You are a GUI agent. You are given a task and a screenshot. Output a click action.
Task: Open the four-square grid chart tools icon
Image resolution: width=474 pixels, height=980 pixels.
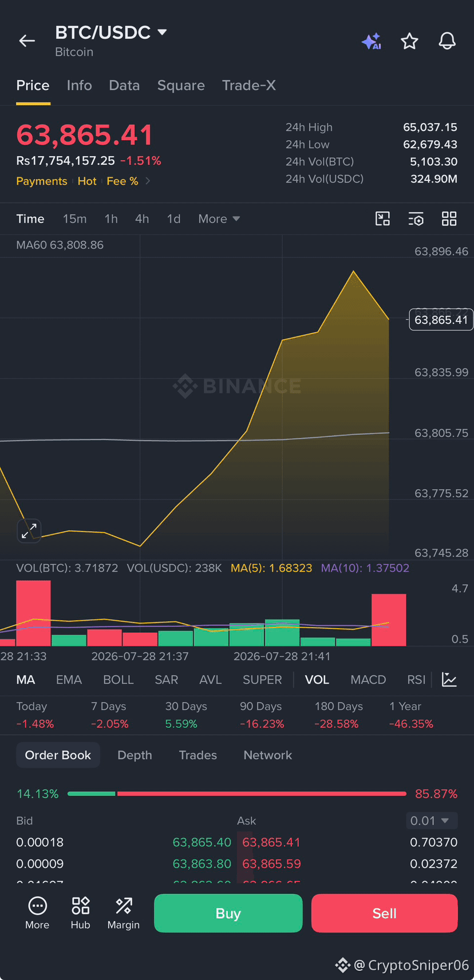449,219
